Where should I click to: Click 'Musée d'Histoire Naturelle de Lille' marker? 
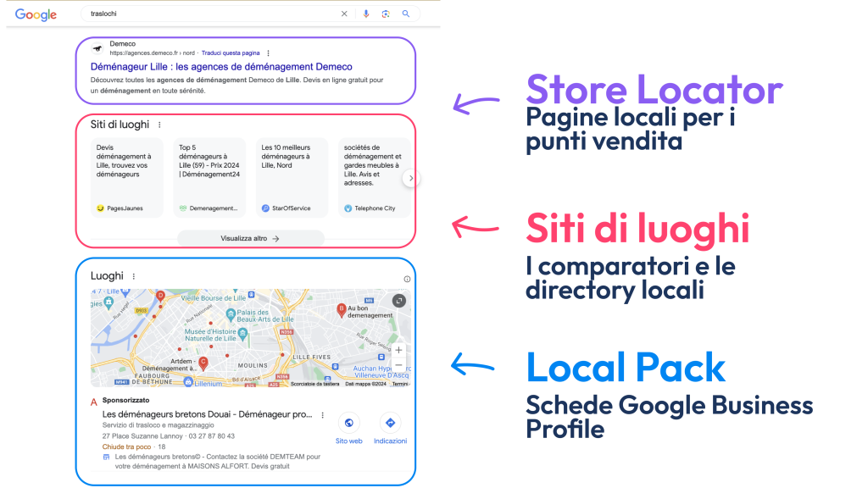click(242, 334)
